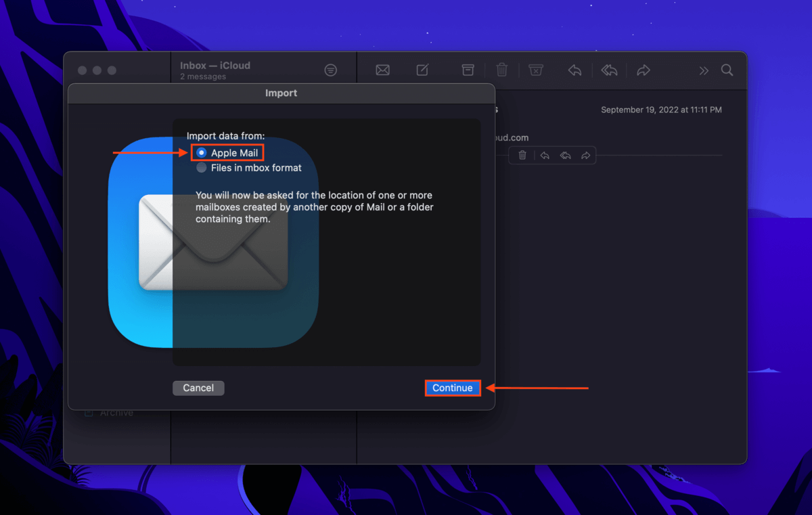Compose a new message

click(422, 70)
